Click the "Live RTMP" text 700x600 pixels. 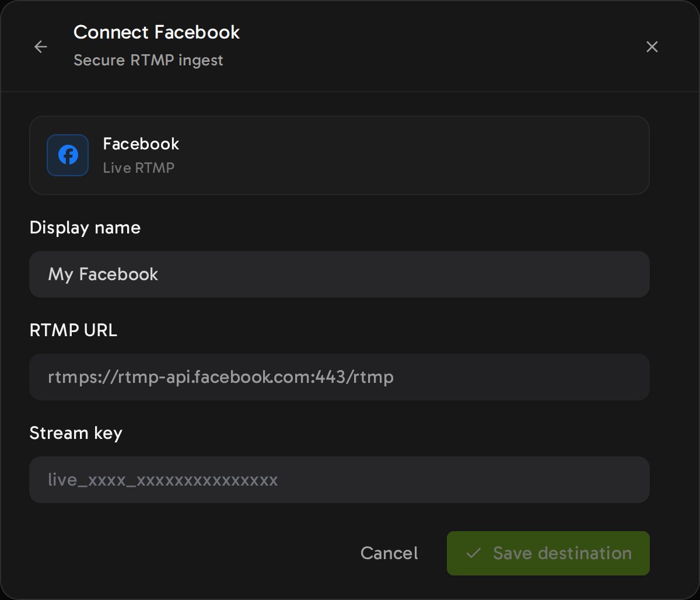coord(139,168)
